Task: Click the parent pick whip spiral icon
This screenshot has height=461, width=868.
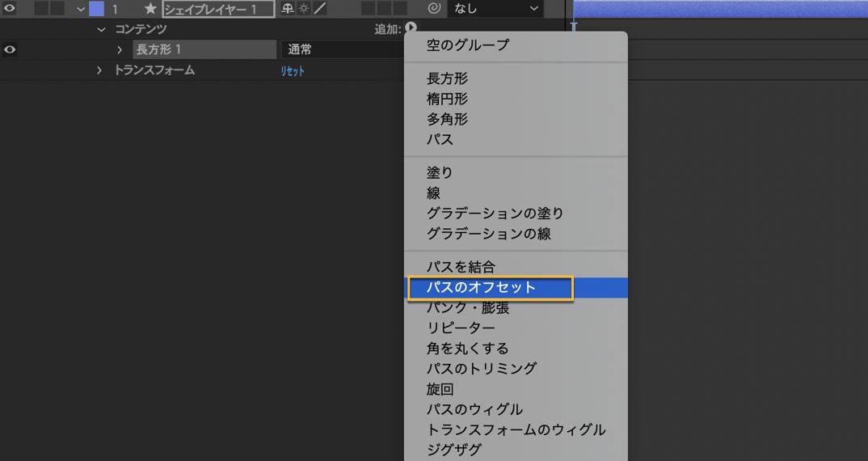Action: [x=435, y=8]
